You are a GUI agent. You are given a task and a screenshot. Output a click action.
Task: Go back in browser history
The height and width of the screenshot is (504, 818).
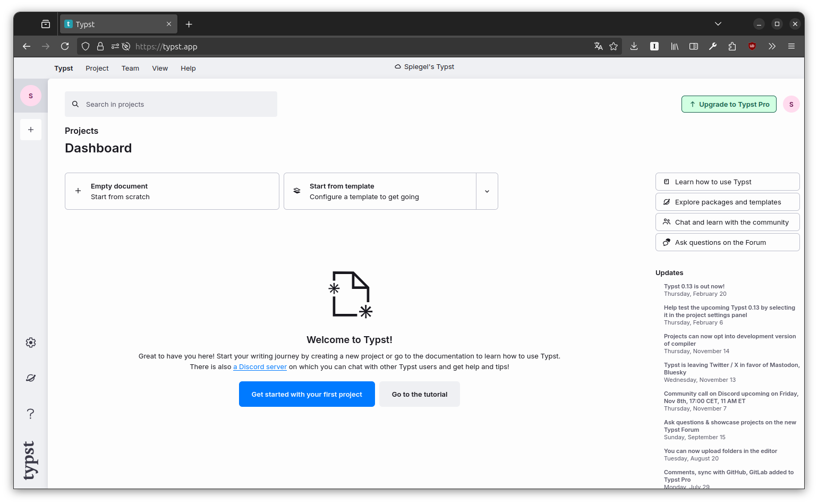pyautogui.click(x=27, y=46)
